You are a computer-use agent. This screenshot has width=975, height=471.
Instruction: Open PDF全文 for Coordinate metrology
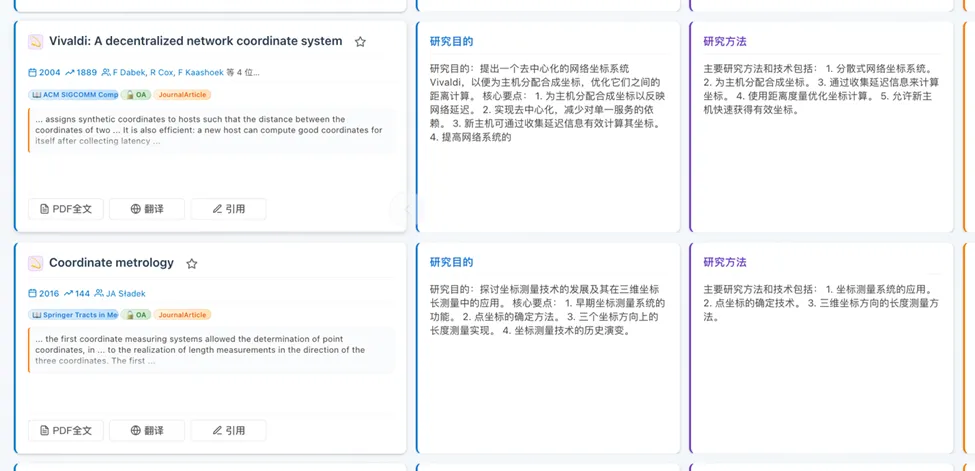point(66,431)
